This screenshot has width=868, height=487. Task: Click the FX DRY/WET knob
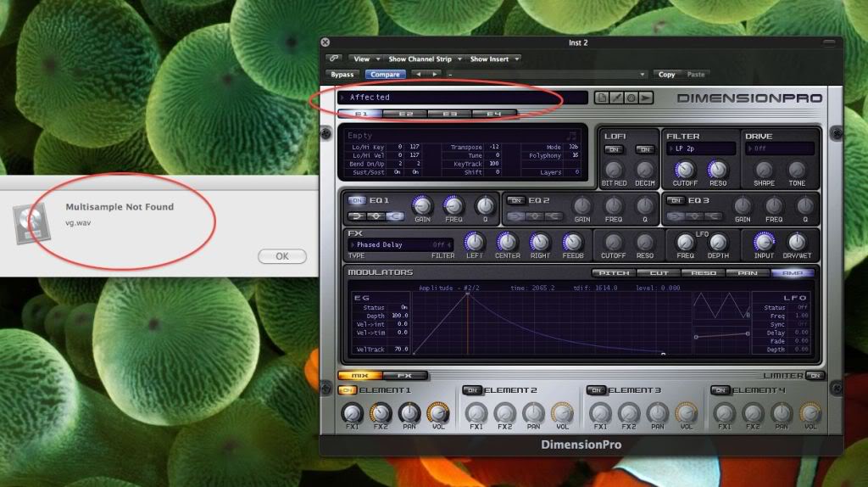[797, 242]
